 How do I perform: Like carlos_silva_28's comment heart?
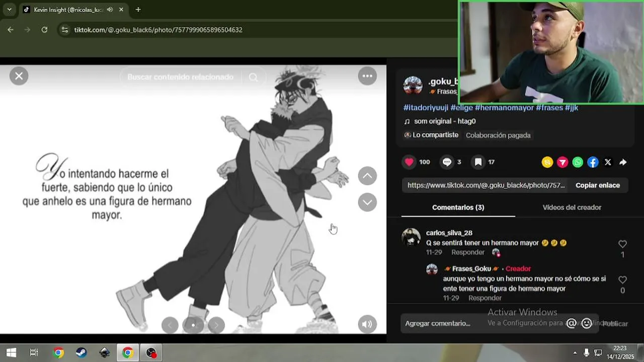(x=622, y=244)
